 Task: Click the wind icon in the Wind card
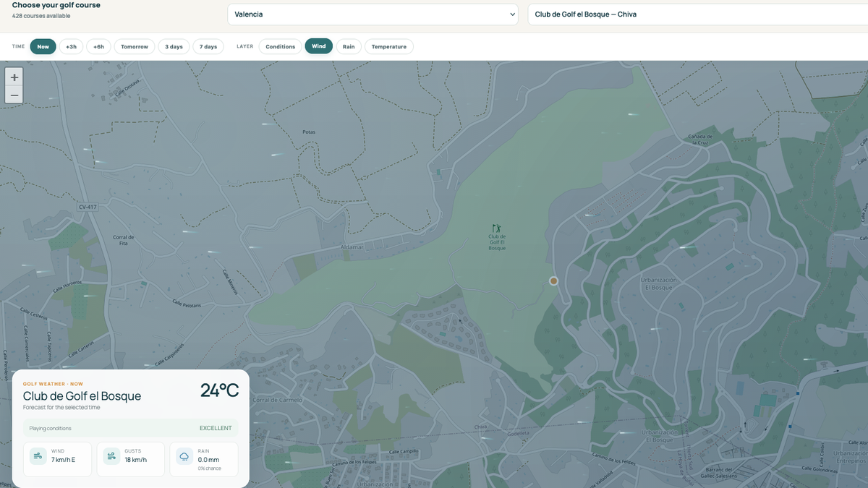(38, 456)
